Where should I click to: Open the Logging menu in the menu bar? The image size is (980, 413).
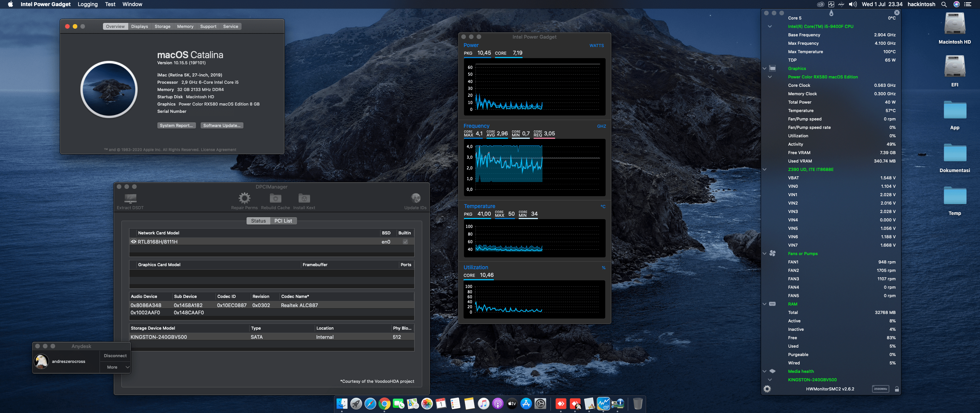click(x=87, y=4)
